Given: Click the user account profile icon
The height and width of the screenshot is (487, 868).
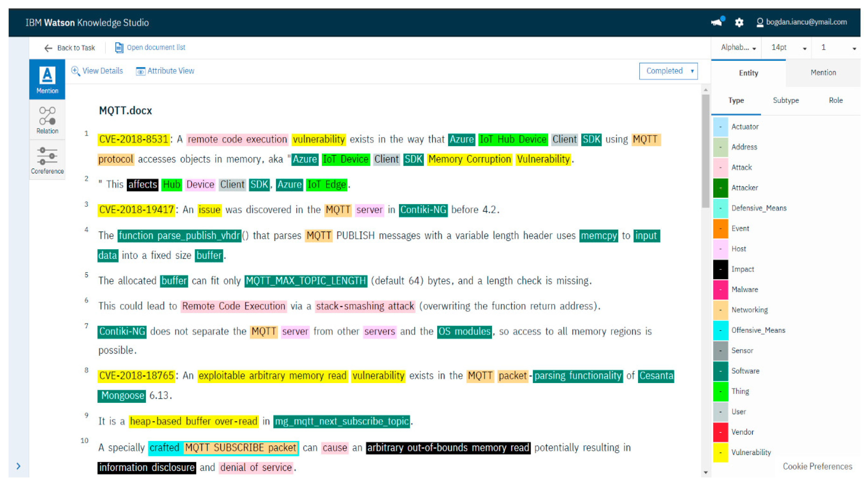Looking at the screenshot, I should pos(760,23).
